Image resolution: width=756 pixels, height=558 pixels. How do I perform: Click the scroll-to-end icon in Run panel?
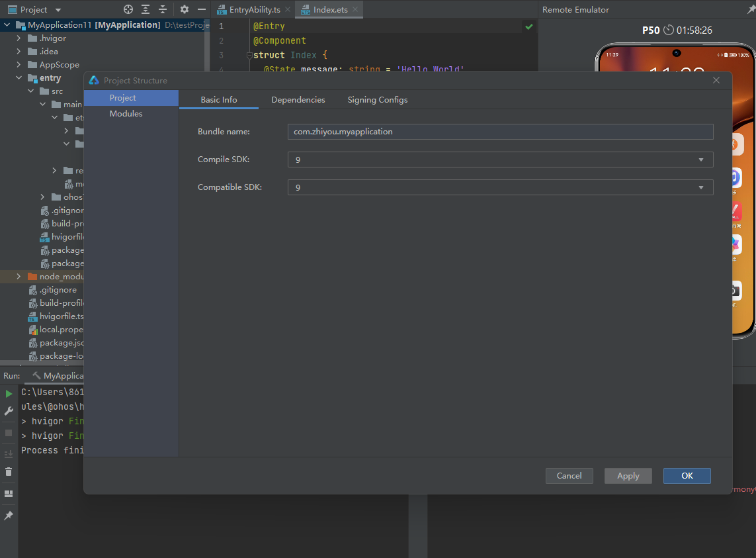(x=9, y=453)
